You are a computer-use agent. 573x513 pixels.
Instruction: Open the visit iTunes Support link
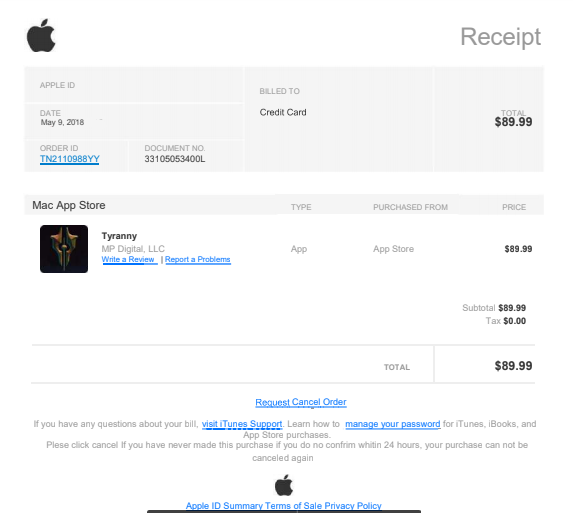(242, 424)
